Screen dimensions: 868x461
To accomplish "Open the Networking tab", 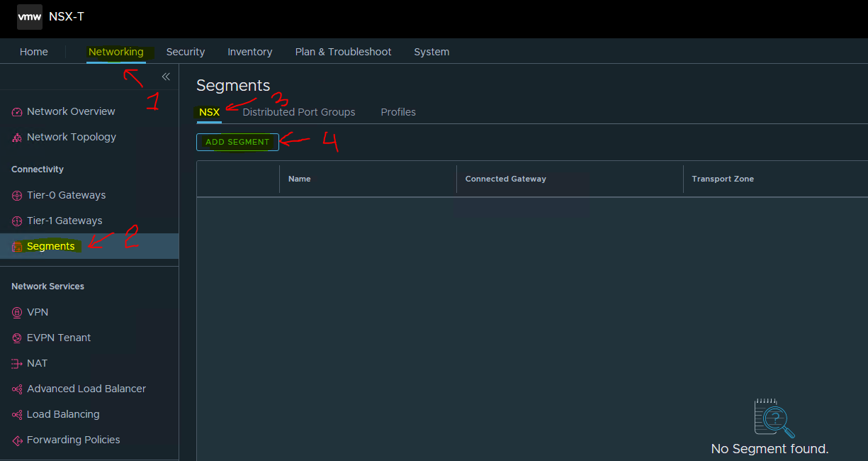I will click(x=116, y=52).
